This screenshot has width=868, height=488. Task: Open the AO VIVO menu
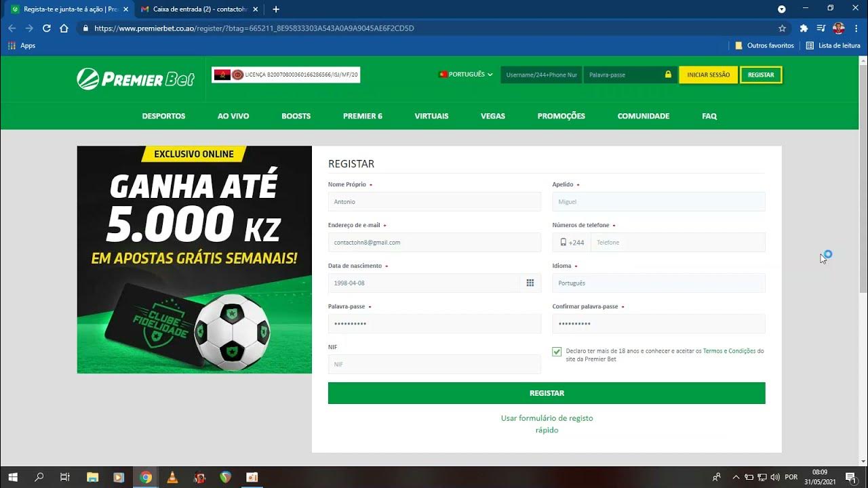click(x=233, y=116)
